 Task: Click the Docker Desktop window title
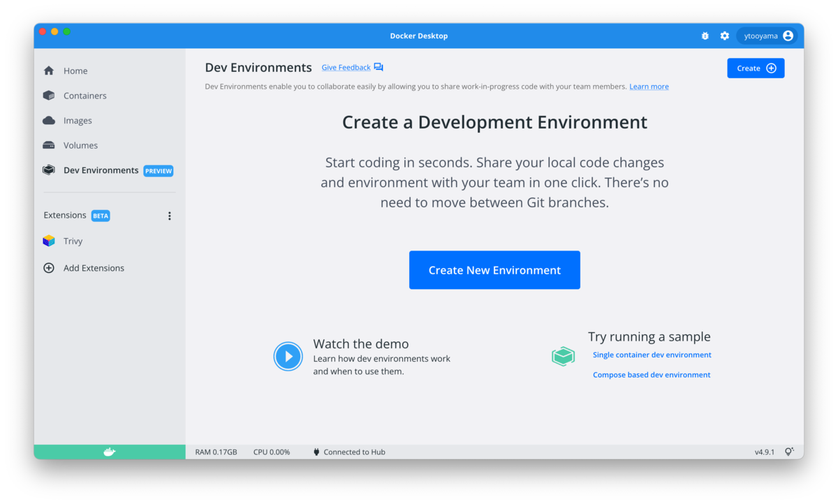click(x=419, y=36)
